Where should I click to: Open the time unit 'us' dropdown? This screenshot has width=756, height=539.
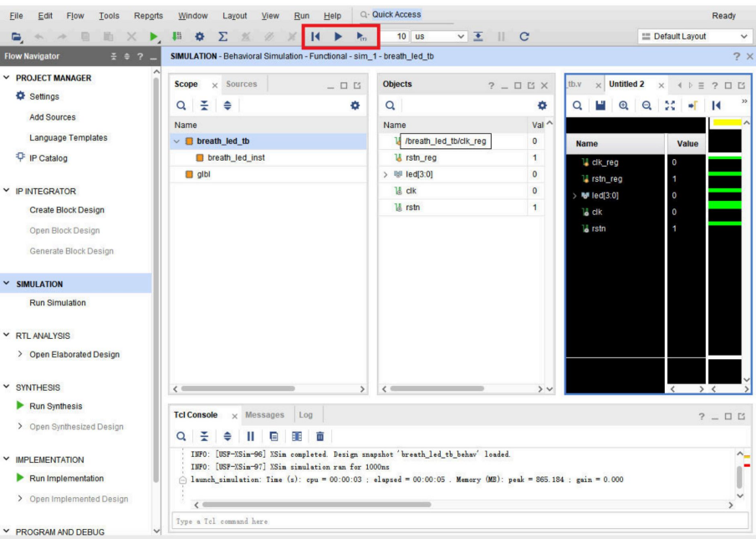pos(461,37)
